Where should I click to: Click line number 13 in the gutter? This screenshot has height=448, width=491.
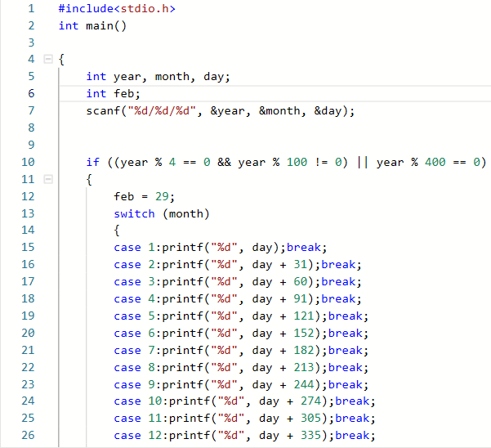click(28, 213)
